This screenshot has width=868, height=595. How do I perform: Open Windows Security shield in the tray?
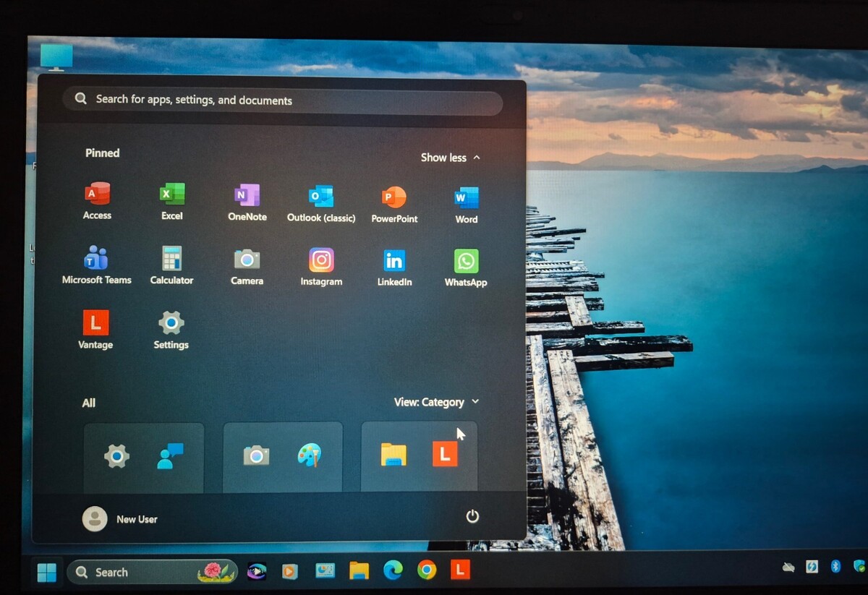tap(859, 565)
